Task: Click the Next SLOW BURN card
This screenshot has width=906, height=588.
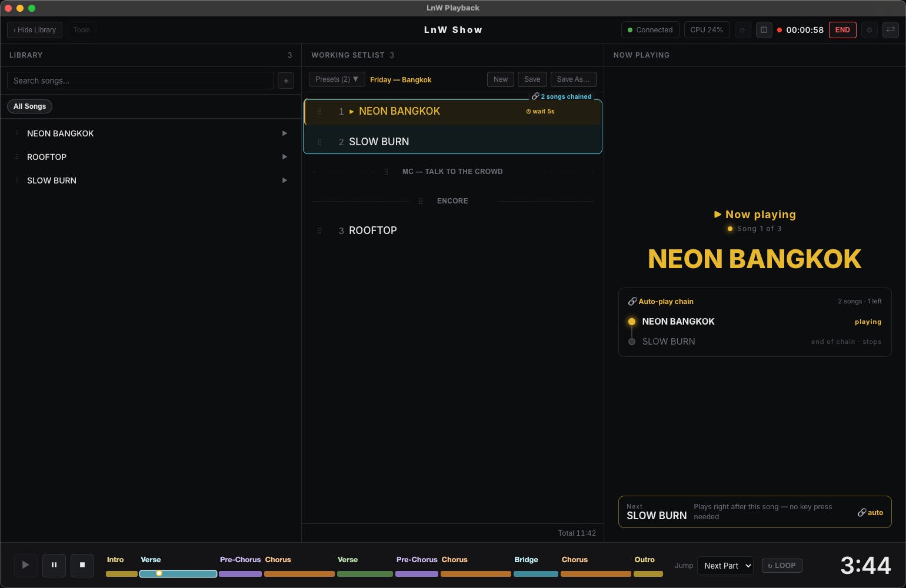Action: point(755,512)
